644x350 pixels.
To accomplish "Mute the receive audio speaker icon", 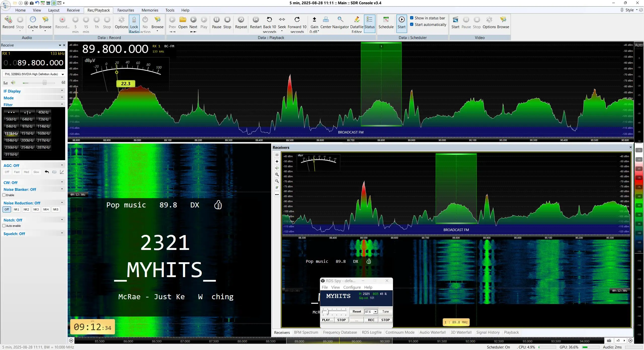I will click(13, 82).
